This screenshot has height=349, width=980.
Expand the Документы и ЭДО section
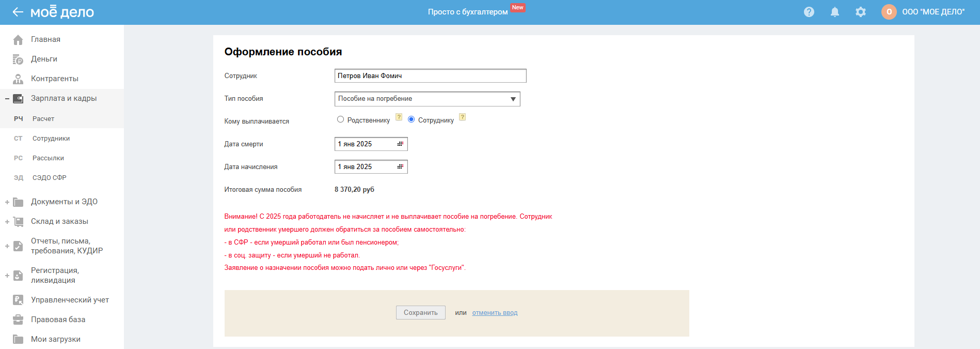(x=7, y=202)
